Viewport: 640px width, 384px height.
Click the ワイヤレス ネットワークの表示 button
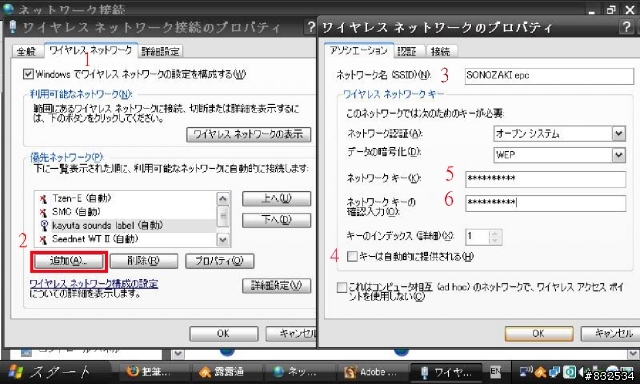pos(249,134)
